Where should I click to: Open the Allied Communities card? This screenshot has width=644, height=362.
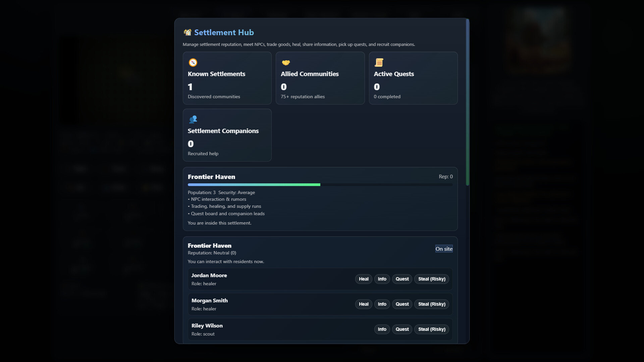pyautogui.click(x=320, y=78)
